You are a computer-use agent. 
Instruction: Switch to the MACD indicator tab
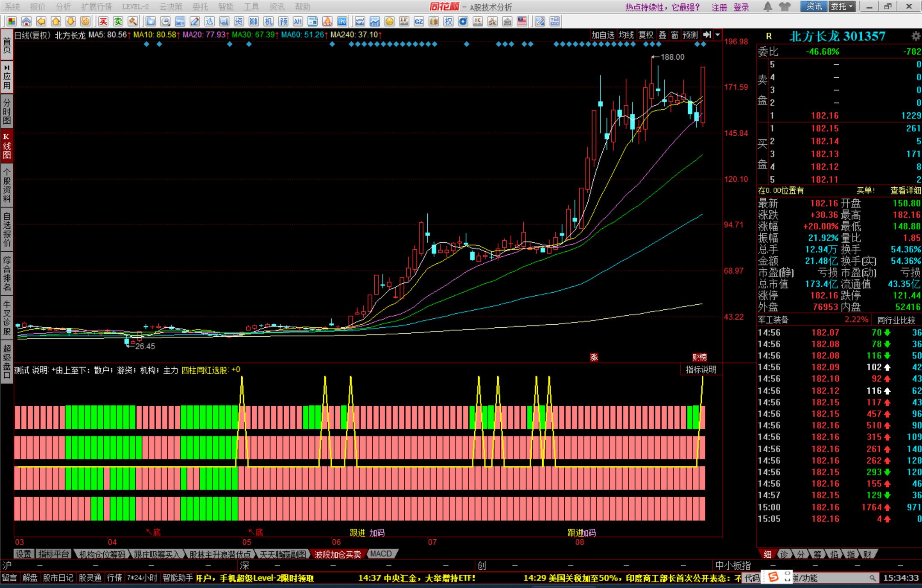[381, 554]
